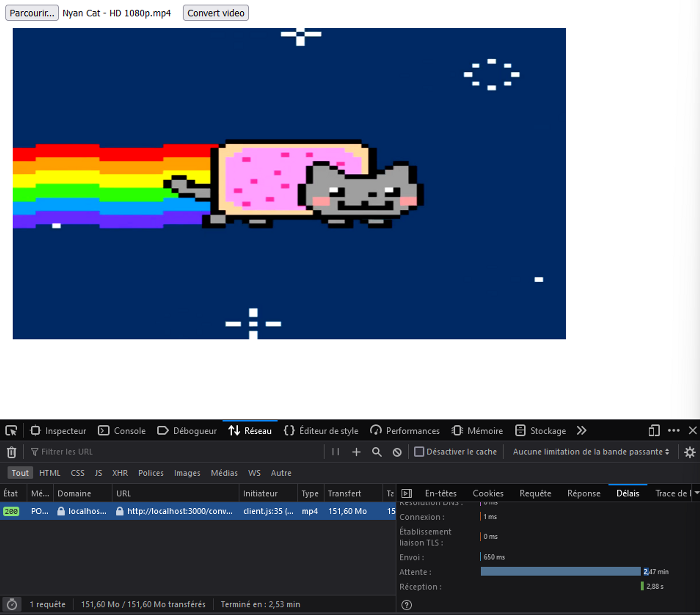Filter requests by Médias

224,473
